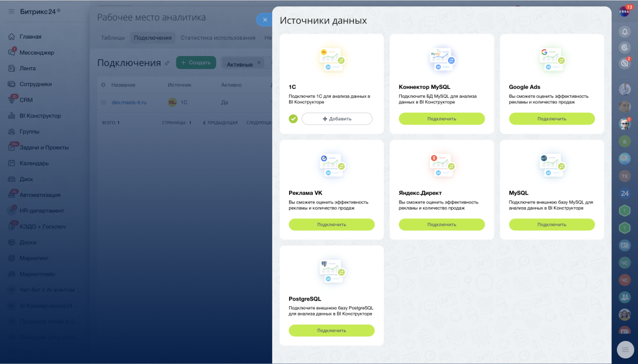
Task: Click the PostgreSQL data source illustration
Action: [x=331, y=271]
